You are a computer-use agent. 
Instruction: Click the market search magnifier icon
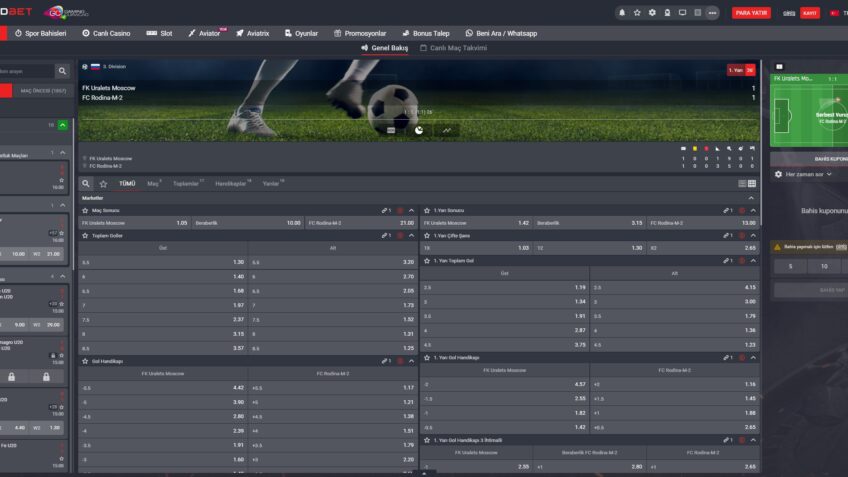point(87,184)
